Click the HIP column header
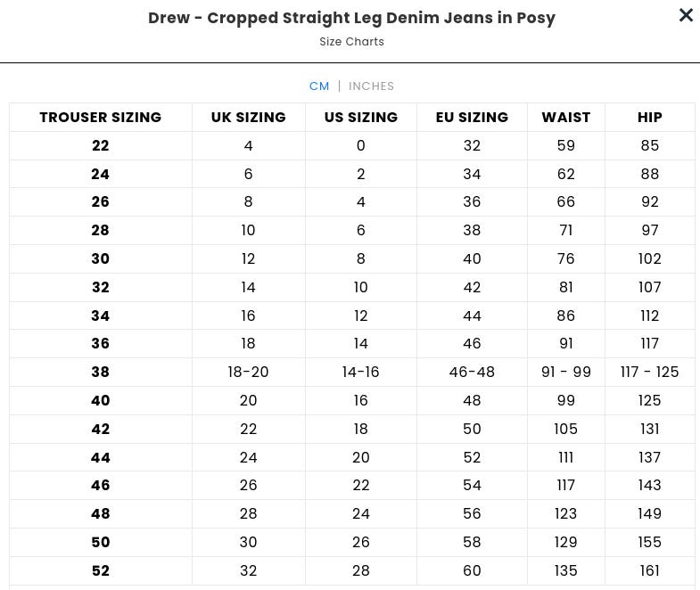Screen dimensions: 700x590 [x=650, y=118]
